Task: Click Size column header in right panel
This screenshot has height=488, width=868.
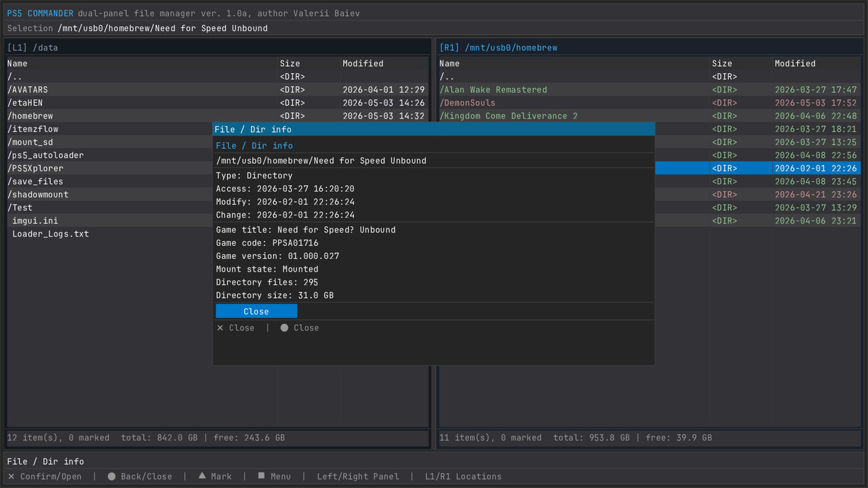Action: pyautogui.click(x=722, y=64)
